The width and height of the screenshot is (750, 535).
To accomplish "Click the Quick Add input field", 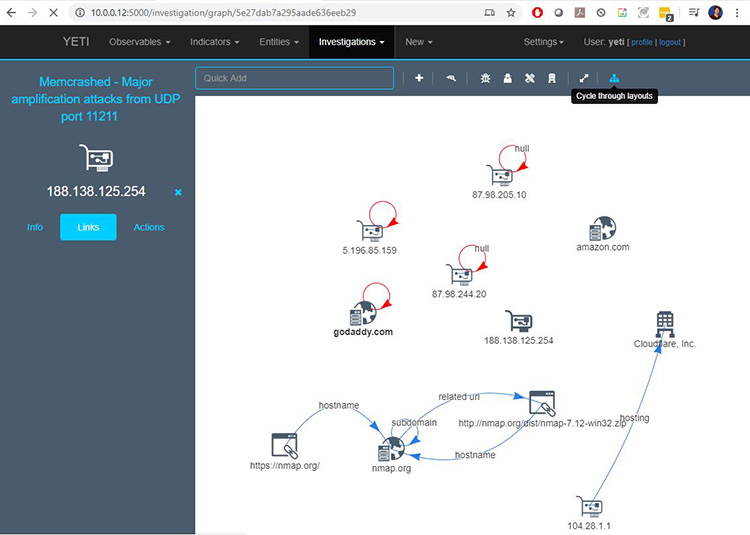I will 294,78.
